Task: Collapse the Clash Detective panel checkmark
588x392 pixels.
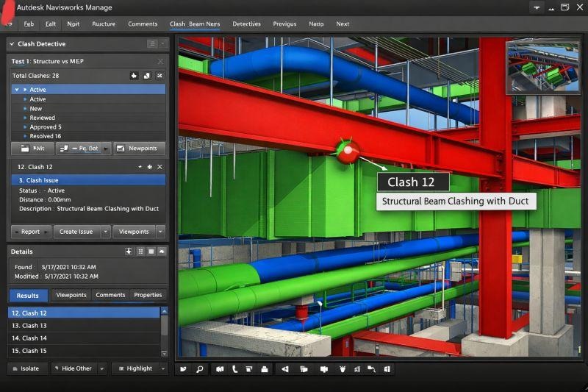Action: pos(12,44)
